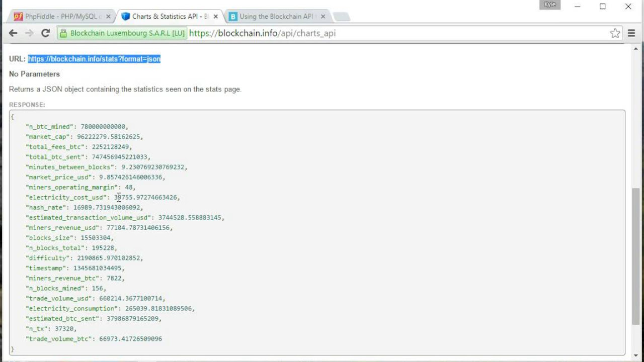Viewport: 644px width, 362px height.
Task: Bookmark this page with the star icon
Action: (615, 33)
